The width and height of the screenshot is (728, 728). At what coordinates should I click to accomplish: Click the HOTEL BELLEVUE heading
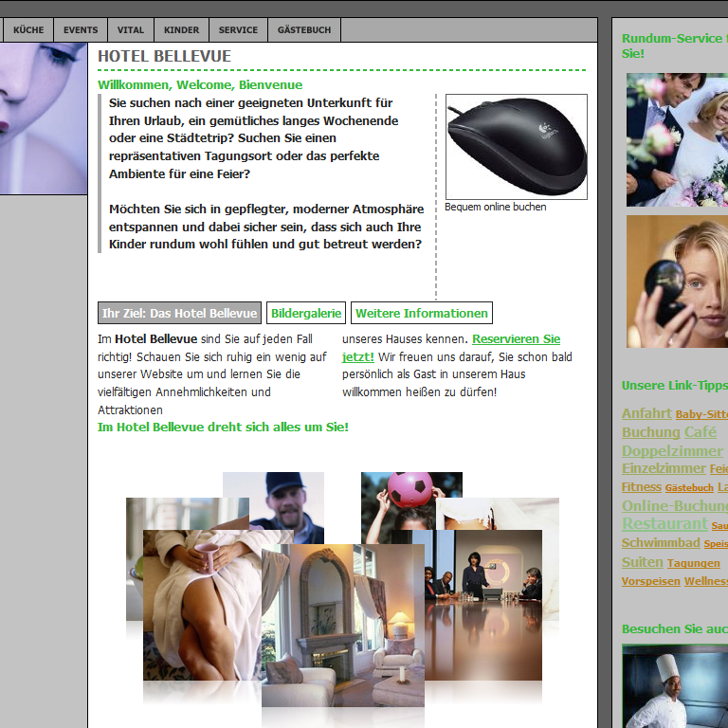pos(164,56)
